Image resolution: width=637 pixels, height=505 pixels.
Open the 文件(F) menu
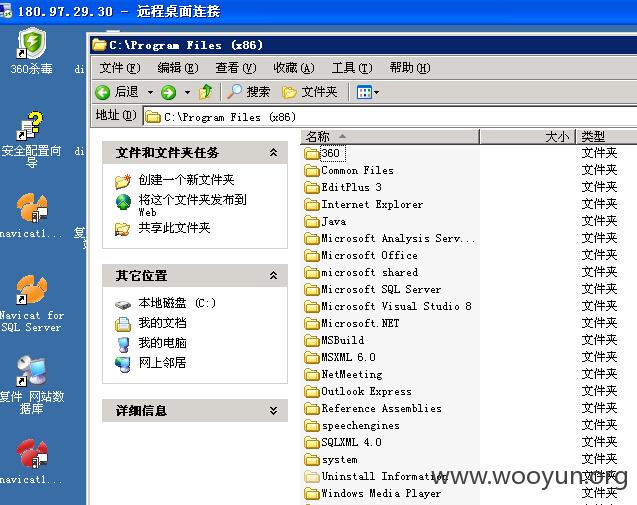point(120,68)
